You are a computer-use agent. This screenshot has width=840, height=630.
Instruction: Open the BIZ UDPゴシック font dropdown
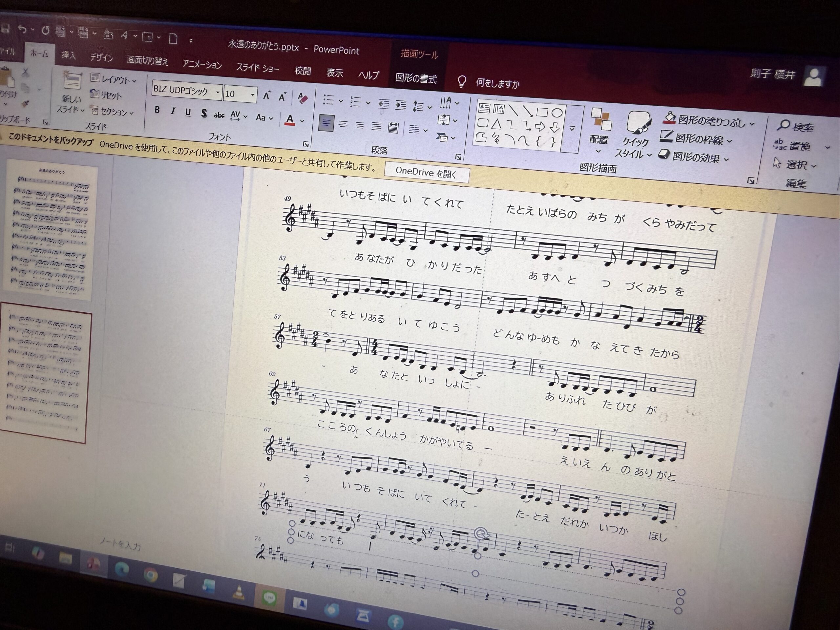[x=218, y=92]
